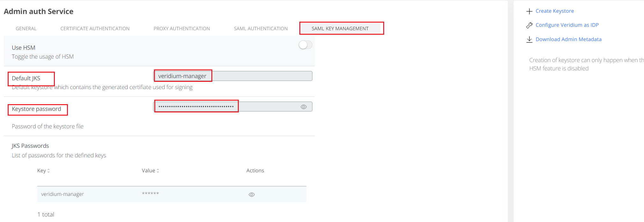The height and width of the screenshot is (222, 644).
Task: Click the Create Keystore link
Action: 554,11
